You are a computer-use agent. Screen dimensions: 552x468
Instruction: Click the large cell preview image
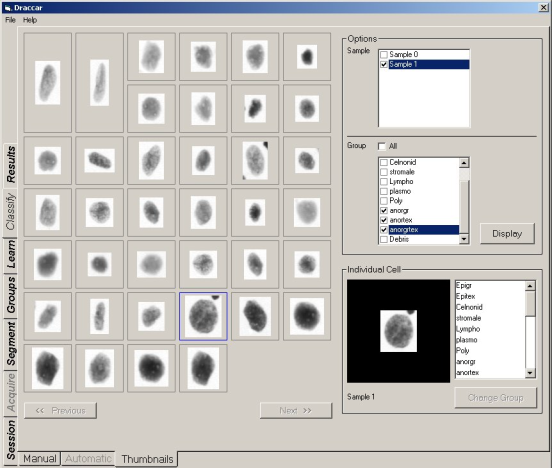(398, 331)
